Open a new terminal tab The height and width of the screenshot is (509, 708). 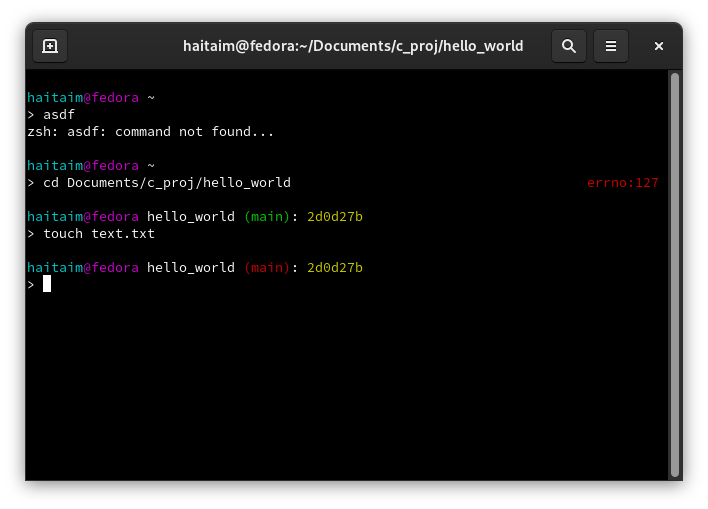(50, 46)
